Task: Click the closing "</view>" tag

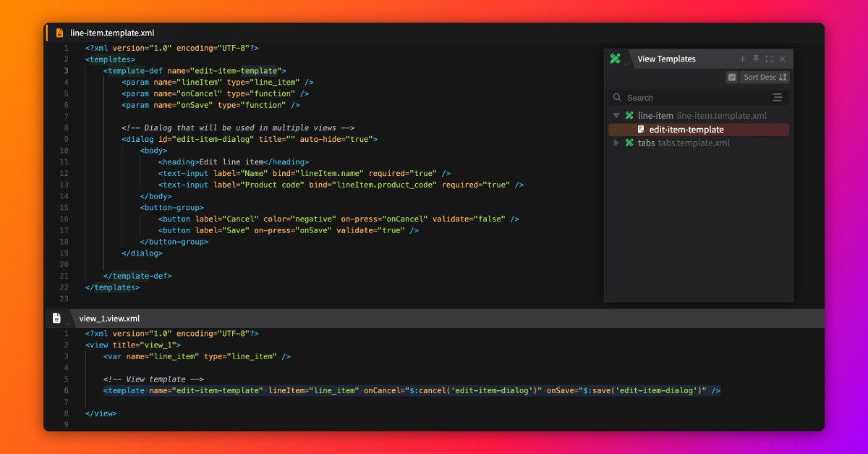Action: pyautogui.click(x=101, y=413)
